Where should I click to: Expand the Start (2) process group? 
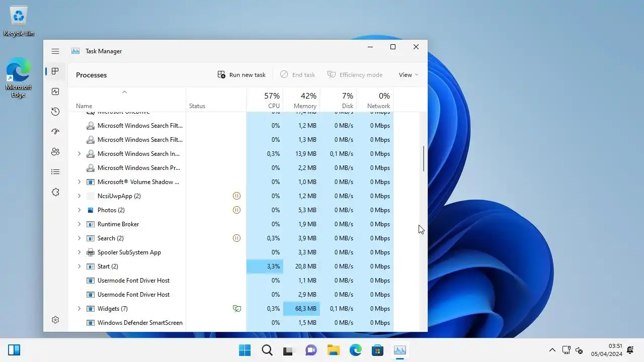79,266
